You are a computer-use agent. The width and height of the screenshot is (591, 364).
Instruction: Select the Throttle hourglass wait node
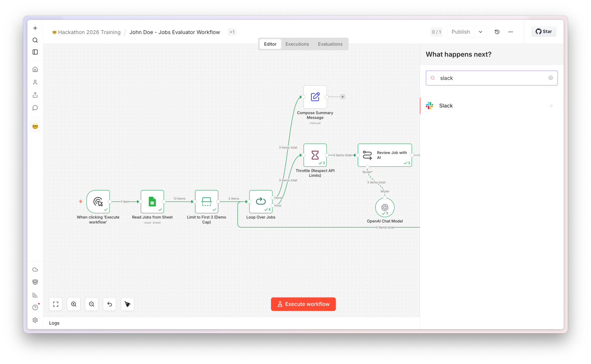[x=315, y=155]
